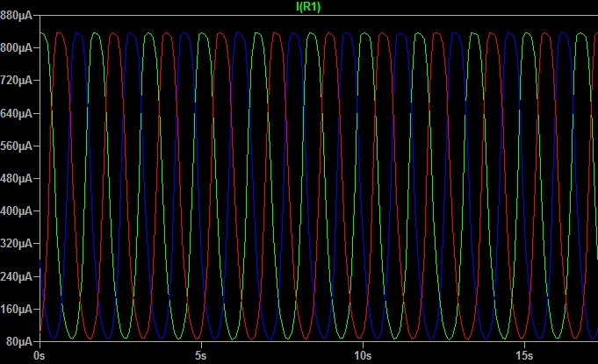Select the 10s x-axis label
This screenshot has height=364, width=598.
[x=363, y=356]
